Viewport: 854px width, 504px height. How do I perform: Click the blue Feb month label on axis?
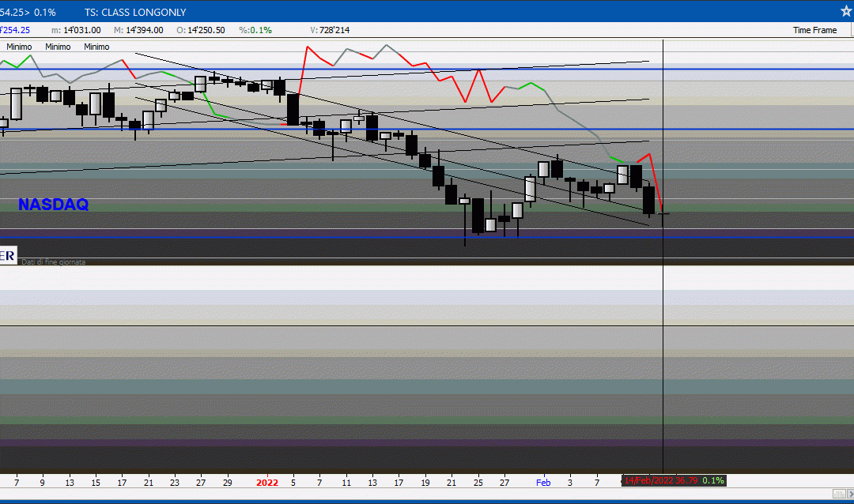(x=543, y=482)
